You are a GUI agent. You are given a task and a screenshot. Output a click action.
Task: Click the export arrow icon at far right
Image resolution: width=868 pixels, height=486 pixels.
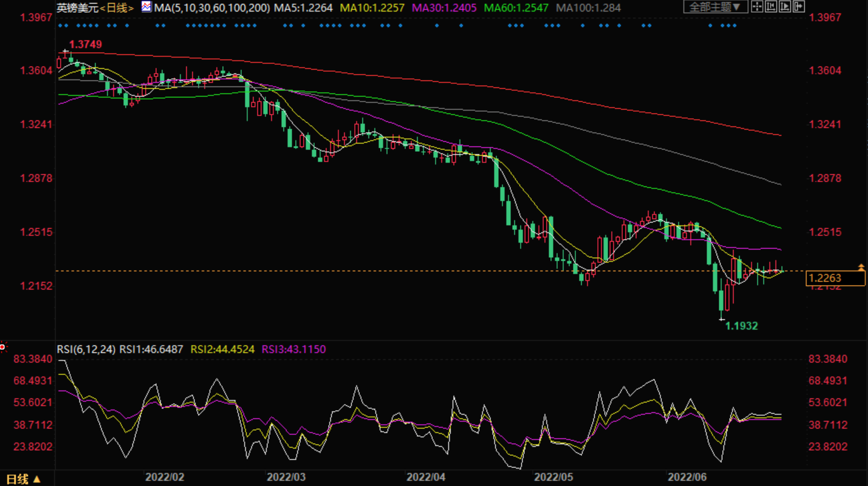(x=799, y=7)
